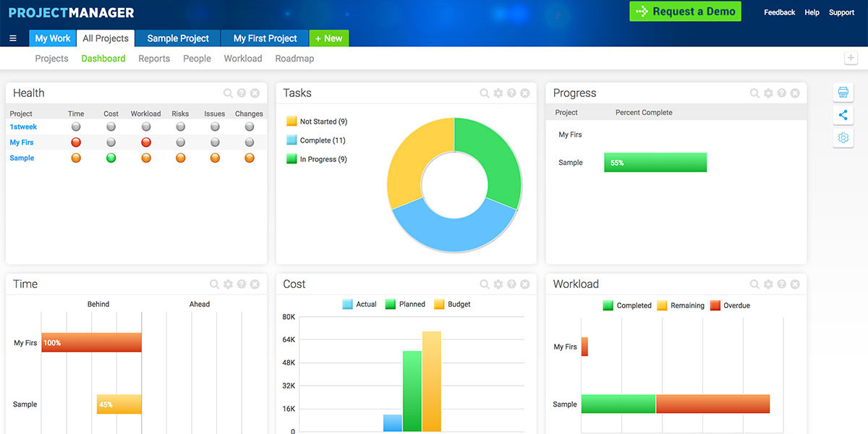Screen dimensions: 868x434
Task: Click the search icon in the Health widget
Action: (x=228, y=93)
